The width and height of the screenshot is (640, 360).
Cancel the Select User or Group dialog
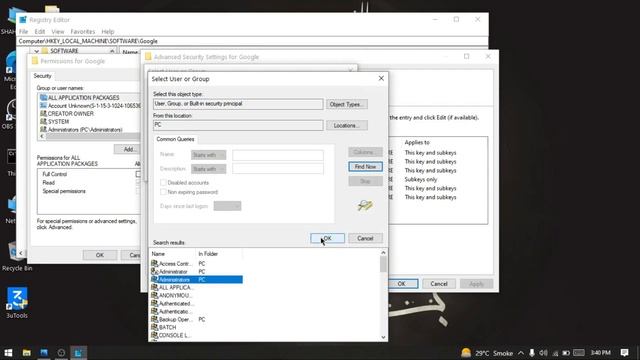click(365, 238)
